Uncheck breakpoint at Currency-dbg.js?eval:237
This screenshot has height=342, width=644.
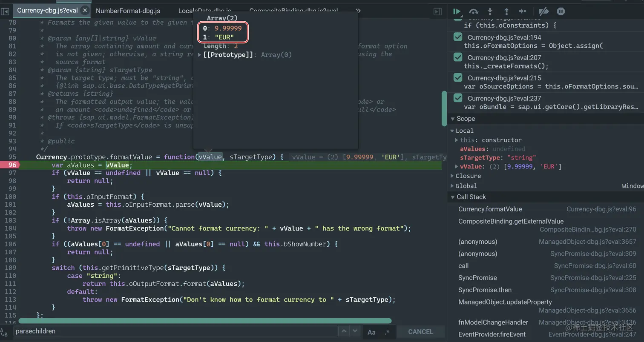(x=458, y=98)
